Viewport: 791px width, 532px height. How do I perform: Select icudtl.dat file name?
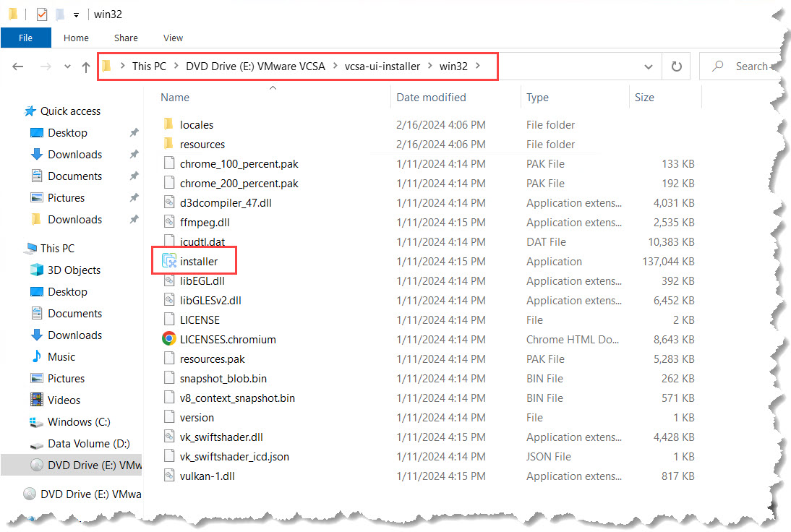(202, 242)
